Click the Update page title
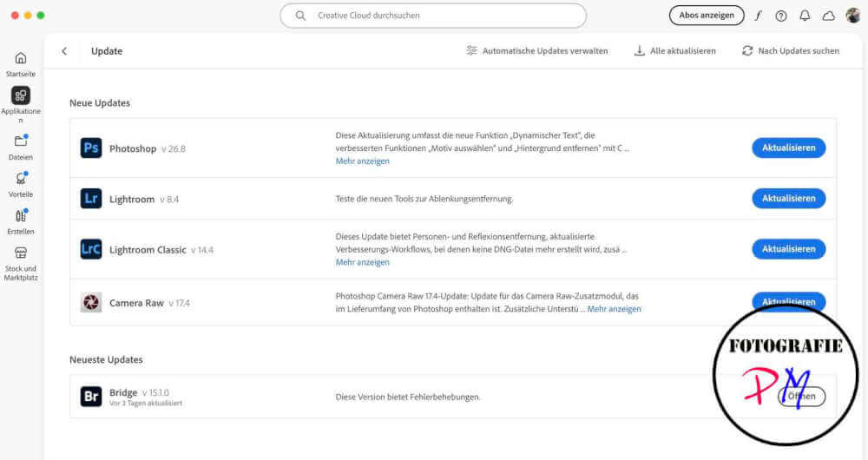 coord(107,51)
